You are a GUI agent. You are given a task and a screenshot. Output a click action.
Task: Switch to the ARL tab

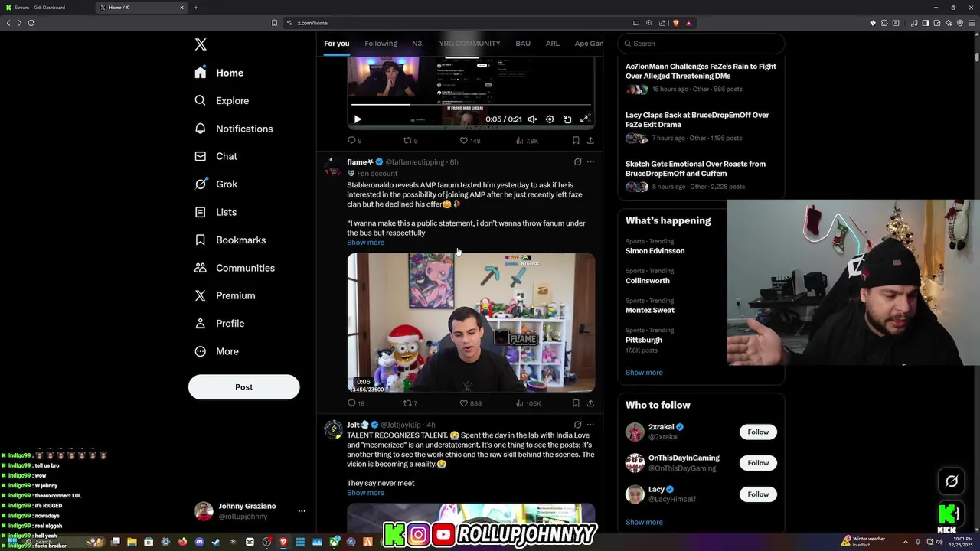[552, 44]
